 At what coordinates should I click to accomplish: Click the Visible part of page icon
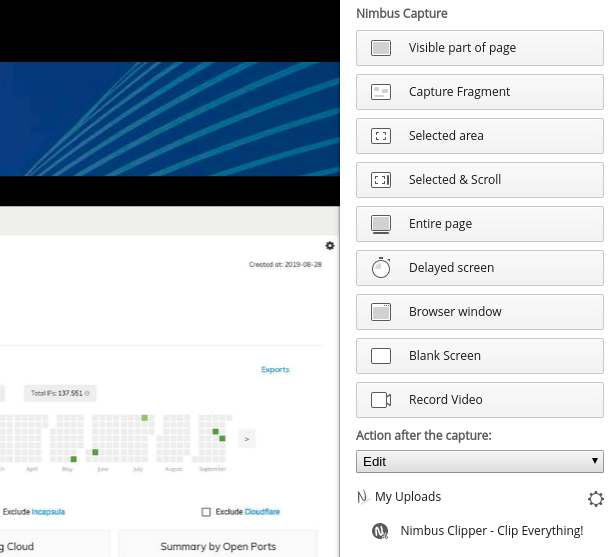point(381,48)
